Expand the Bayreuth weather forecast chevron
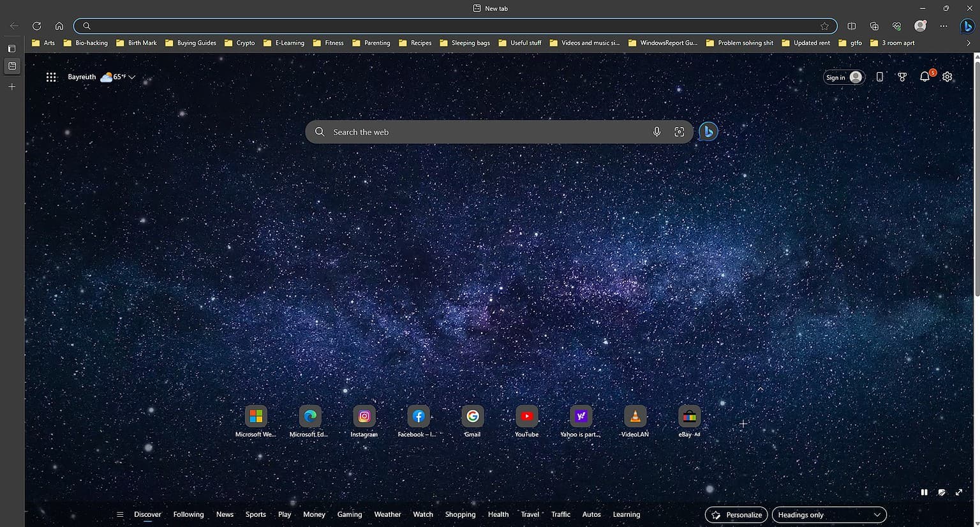Screen dimensions: 980x527 click(x=132, y=77)
